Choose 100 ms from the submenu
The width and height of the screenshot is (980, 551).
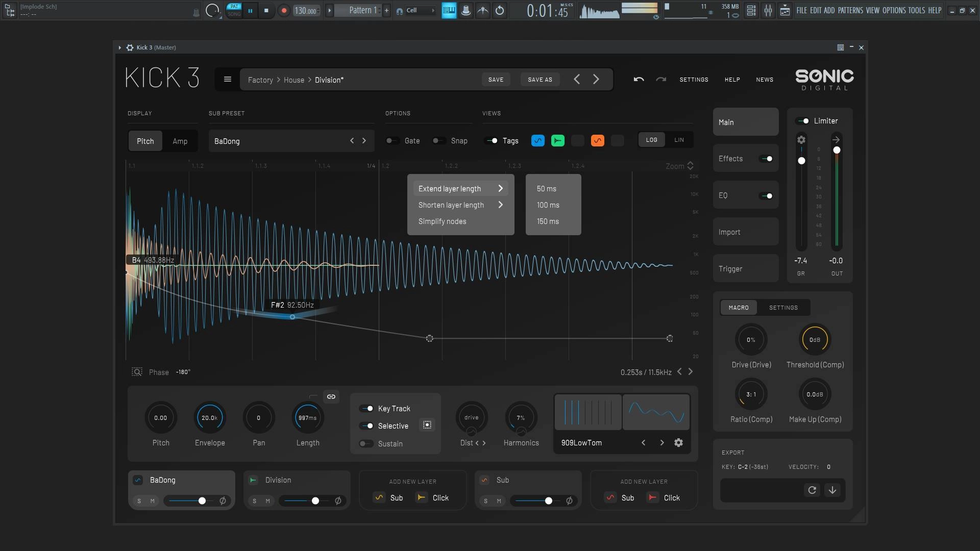[553, 205]
